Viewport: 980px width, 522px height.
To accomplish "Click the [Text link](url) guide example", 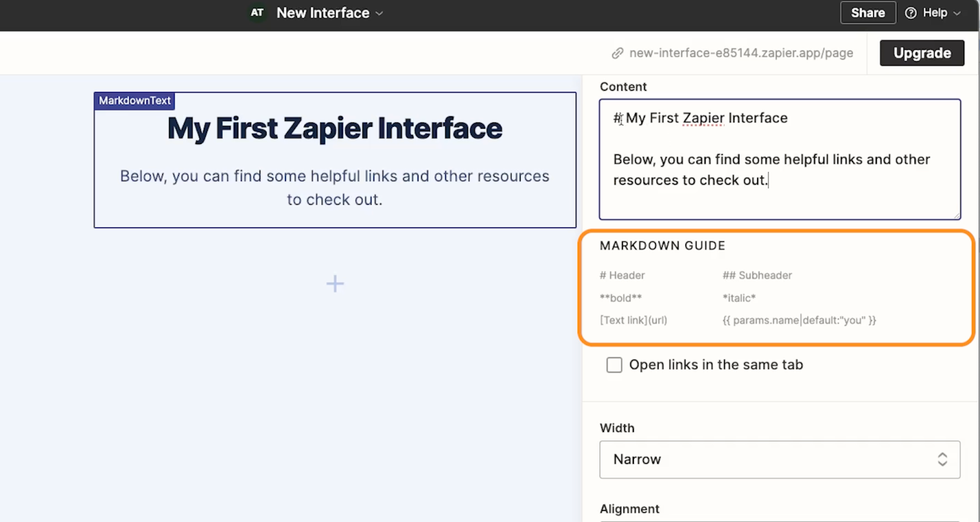I will (633, 320).
